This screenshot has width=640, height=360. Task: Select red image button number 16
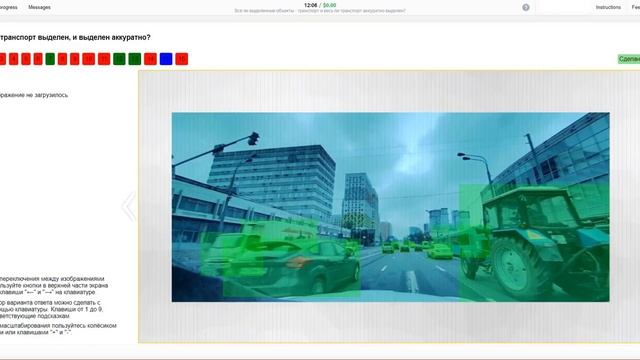pyautogui.click(x=182, y=59)
